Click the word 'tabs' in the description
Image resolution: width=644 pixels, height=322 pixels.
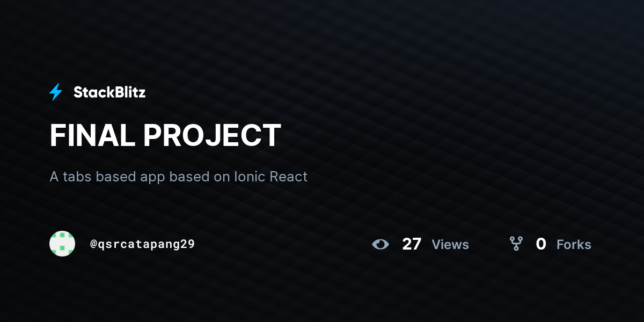pyautogui.click(x=78, y=177)
